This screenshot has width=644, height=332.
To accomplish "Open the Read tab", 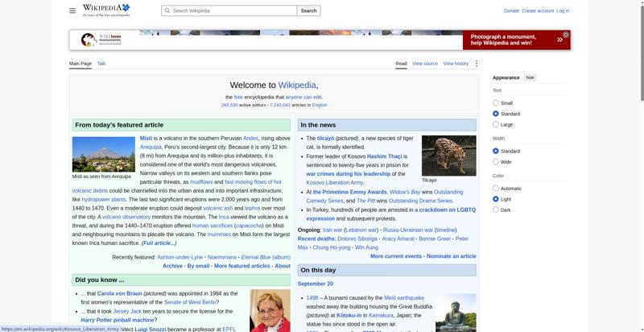I will click(401, 64).
